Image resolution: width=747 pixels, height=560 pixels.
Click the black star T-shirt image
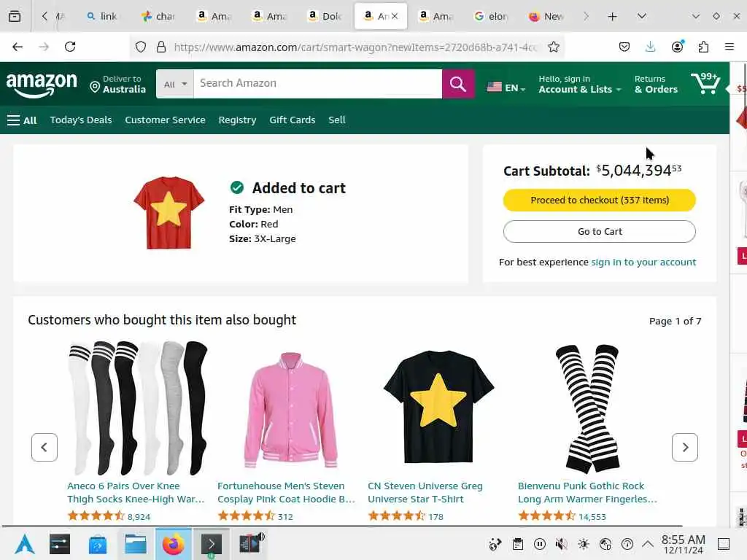pos(438,407)
